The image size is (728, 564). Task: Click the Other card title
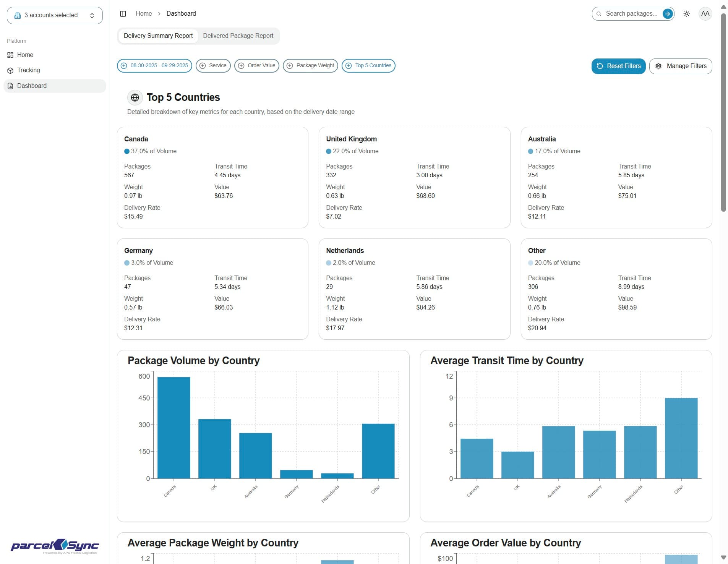click(x=537, y=251)
